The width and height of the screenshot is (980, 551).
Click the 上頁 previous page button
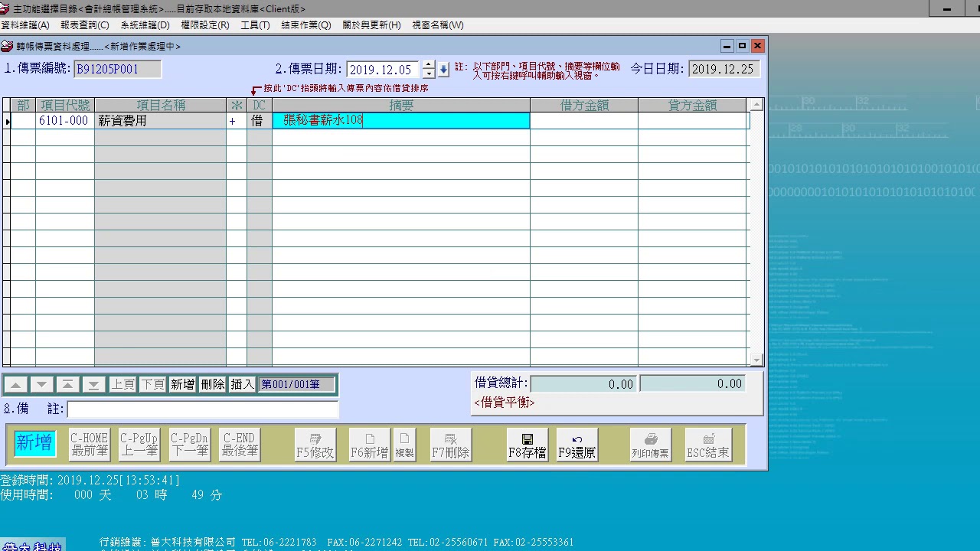[122, 384]
